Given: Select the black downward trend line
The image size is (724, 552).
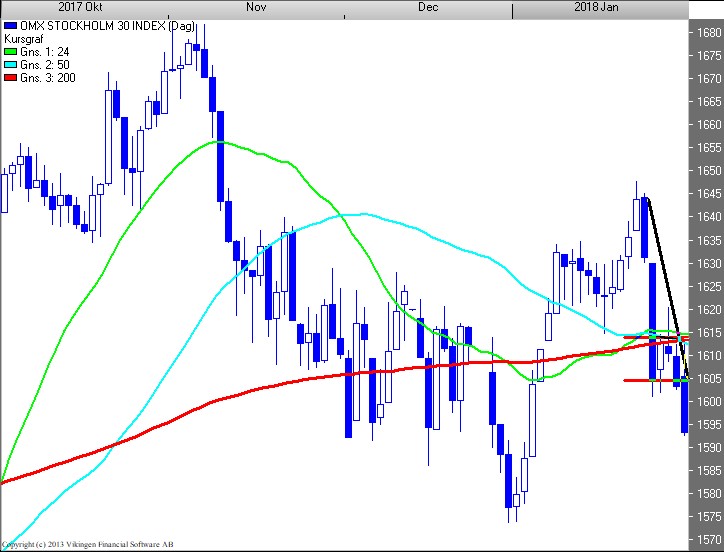Looking at the screenshot, I should (x=664, y=280).
